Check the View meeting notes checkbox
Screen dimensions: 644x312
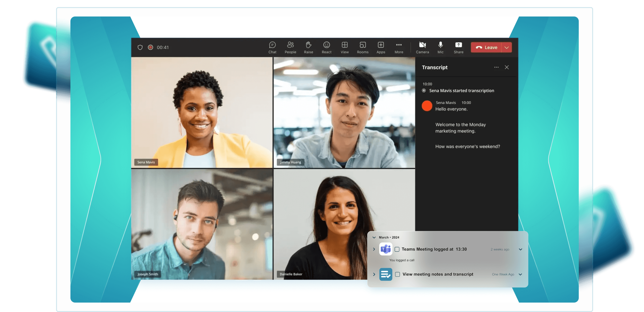click(x=397, y=274)
